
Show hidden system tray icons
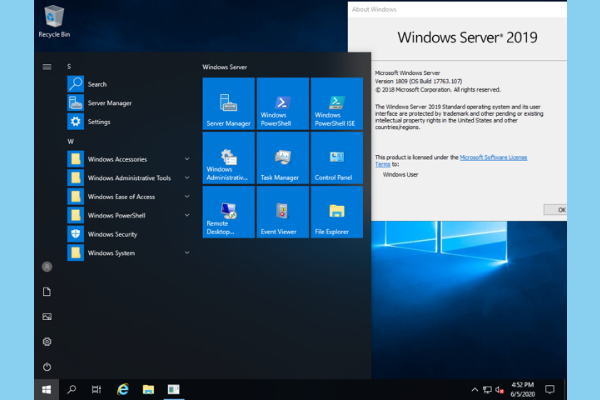tap(474, 390)
